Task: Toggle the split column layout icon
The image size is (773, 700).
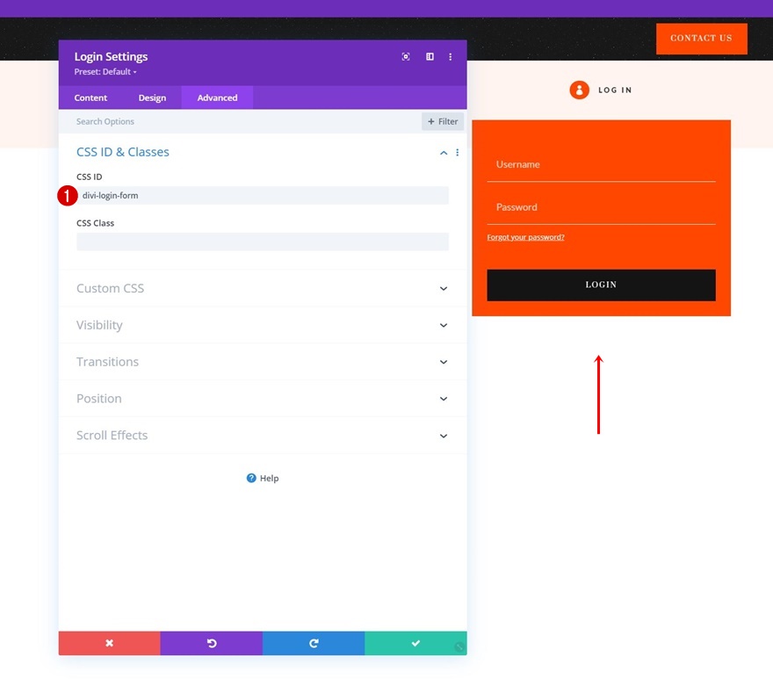Action: [430, 57]
